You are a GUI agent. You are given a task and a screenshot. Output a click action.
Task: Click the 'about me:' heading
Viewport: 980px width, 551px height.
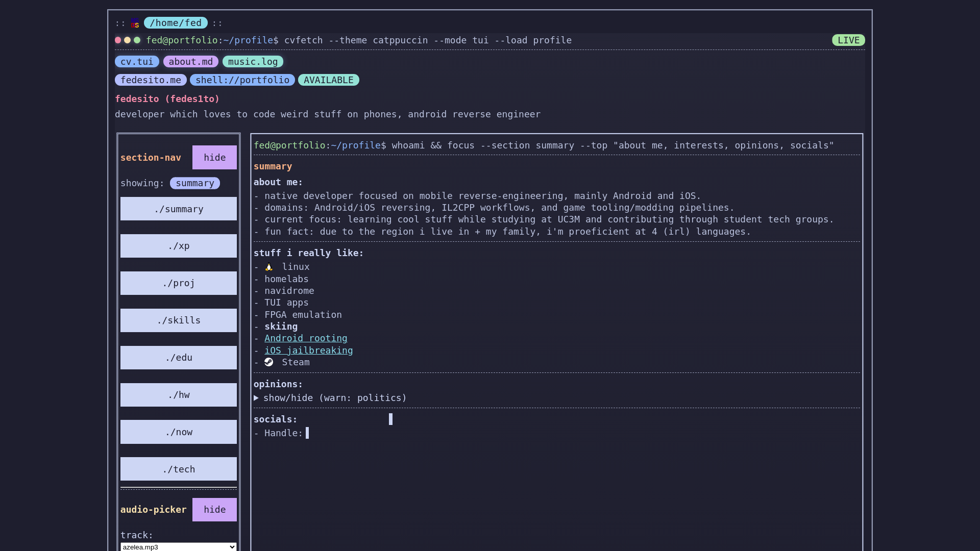point(278,182)
